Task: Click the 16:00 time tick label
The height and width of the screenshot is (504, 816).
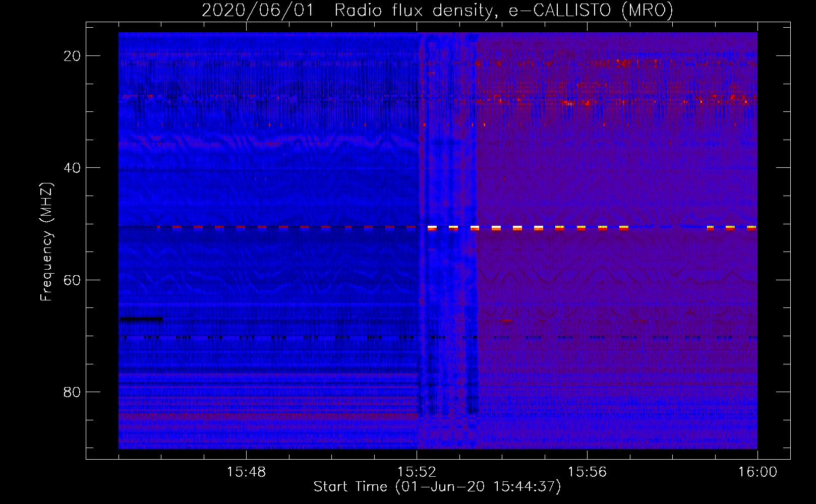Action: (x=757, y=472)
